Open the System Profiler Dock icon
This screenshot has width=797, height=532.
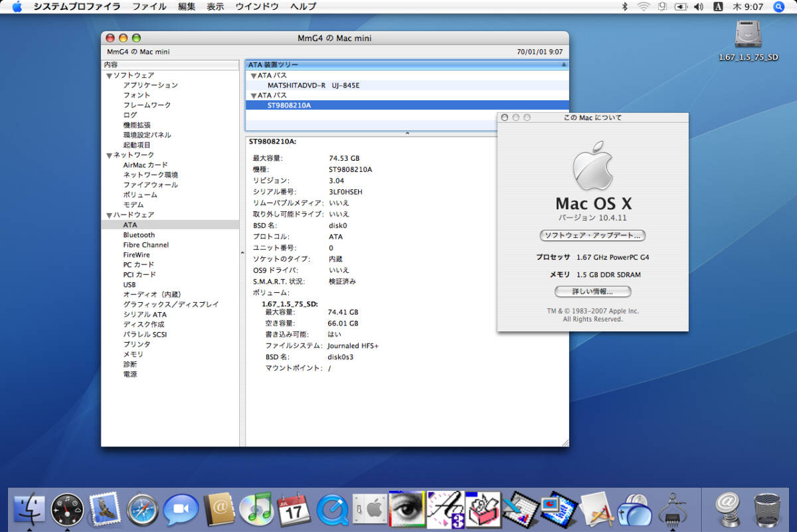pos(672,510)
